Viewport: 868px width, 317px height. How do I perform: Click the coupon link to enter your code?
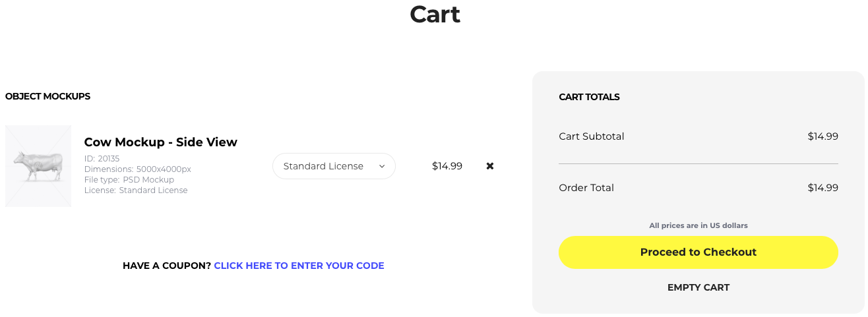pos(299,266)
